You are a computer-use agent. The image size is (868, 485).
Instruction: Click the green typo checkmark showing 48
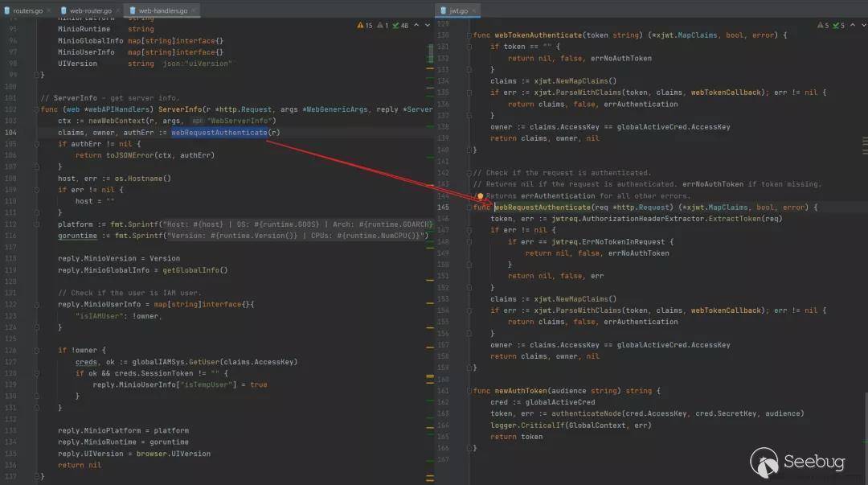tap(399, 26)
